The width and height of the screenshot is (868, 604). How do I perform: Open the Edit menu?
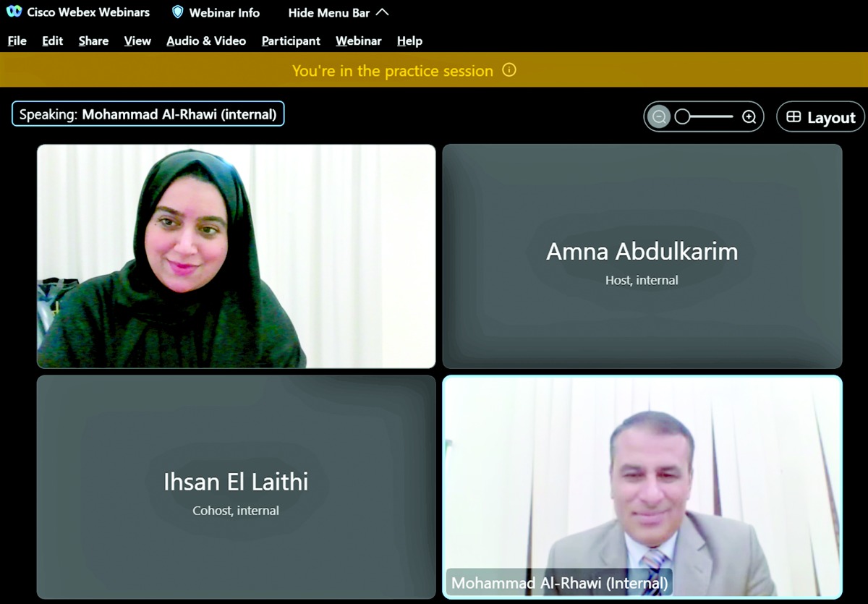[x=52, y=41]
